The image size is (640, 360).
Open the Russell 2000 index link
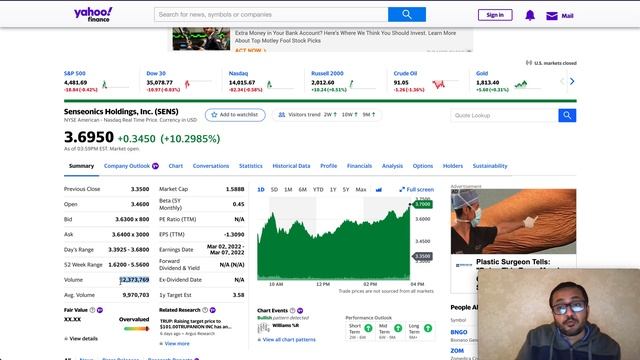[327, 73]
